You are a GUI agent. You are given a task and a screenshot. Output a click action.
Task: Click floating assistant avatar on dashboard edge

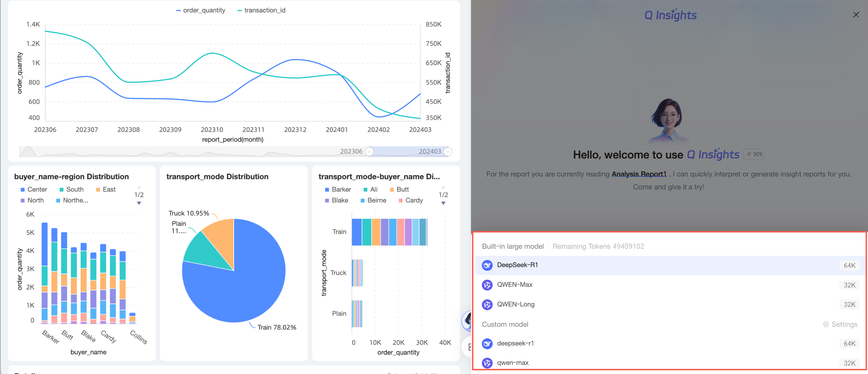tap(467, 320)
